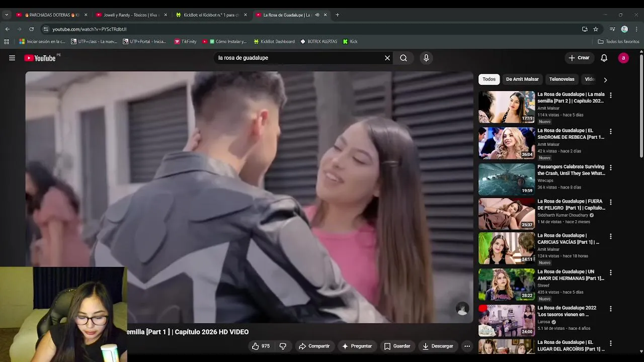The width and height of the screenshot is (644, 362).
Task: Switch to the Jowell y Randy tab
Action: click(x=131, y=15)
